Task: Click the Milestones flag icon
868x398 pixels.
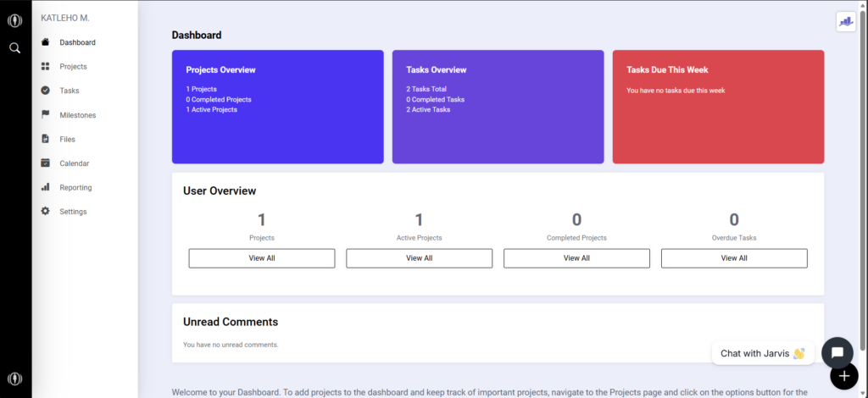Action: tap(46, 115)
